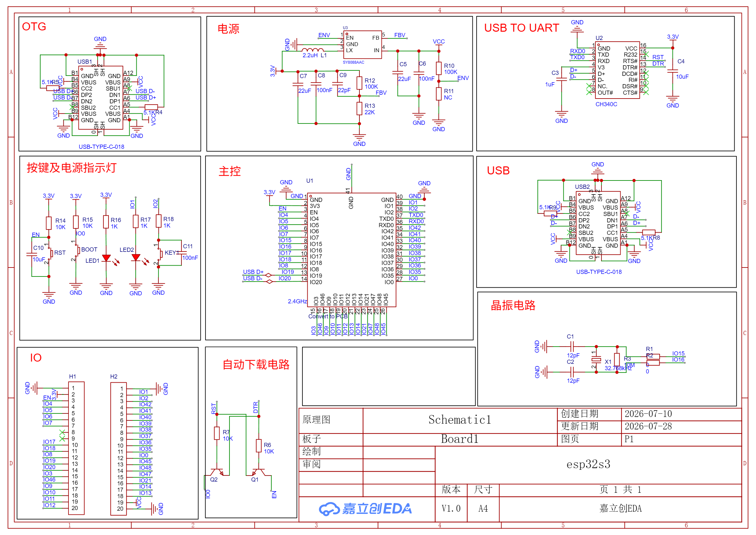This screenshot has width=756, height=535.
Task: Click resistor R10 100K symbol
Action: (438, 68)
